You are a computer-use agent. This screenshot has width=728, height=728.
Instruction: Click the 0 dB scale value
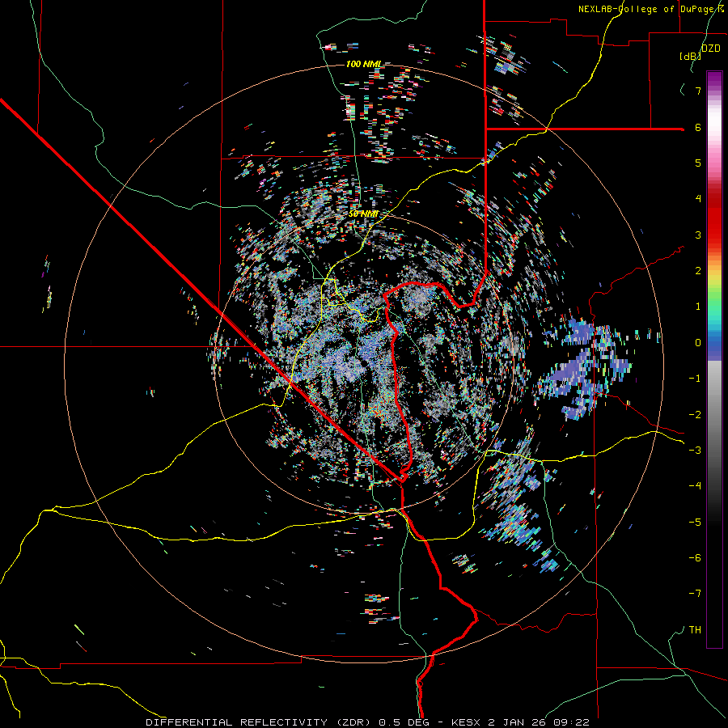coord(698,343)
